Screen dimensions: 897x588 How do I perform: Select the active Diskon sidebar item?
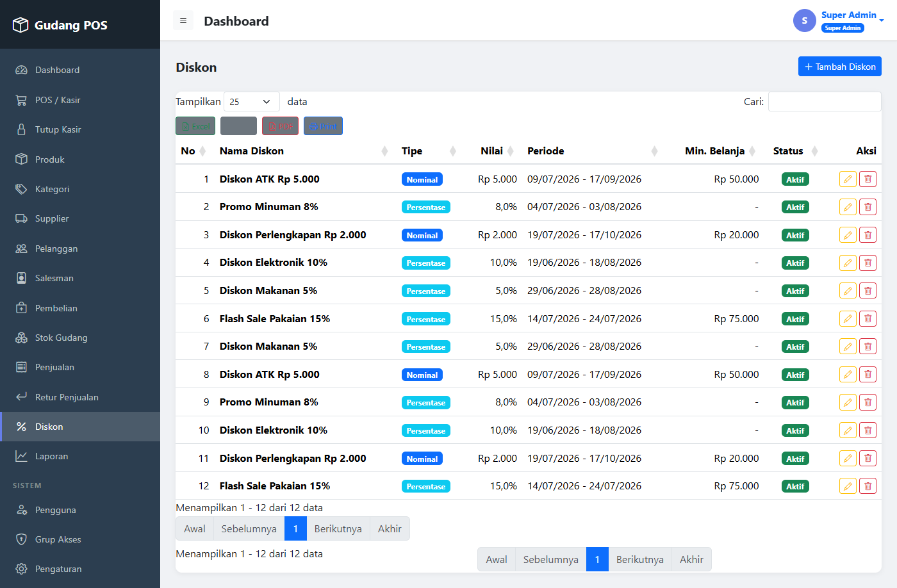[80, 427]
